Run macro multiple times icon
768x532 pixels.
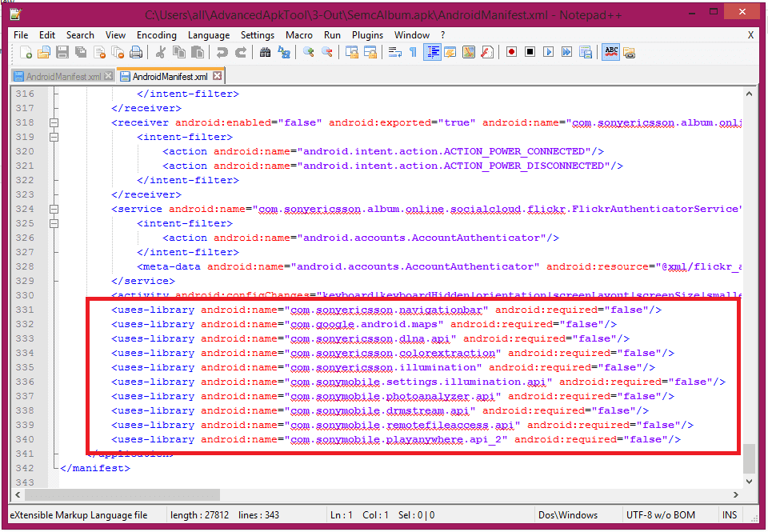(566, 52)
